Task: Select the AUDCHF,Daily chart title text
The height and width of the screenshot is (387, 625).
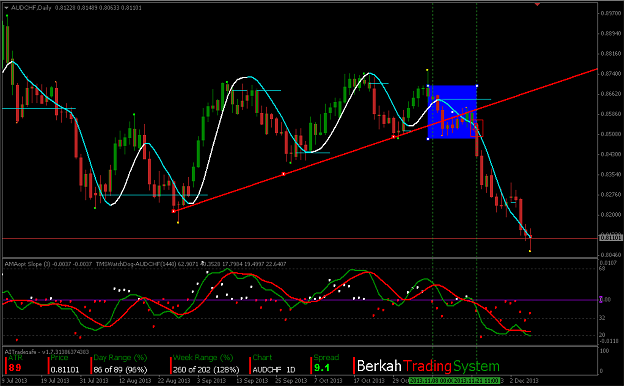Action: pyautogui.click(x=31, y=8)
